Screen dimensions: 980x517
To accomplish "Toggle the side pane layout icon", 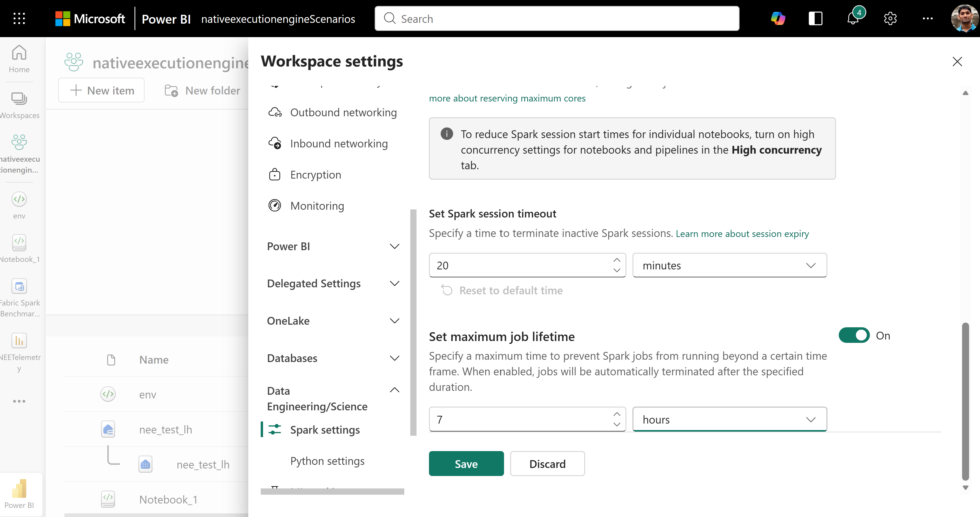I will pyautogui.click(x=815, y=18).
